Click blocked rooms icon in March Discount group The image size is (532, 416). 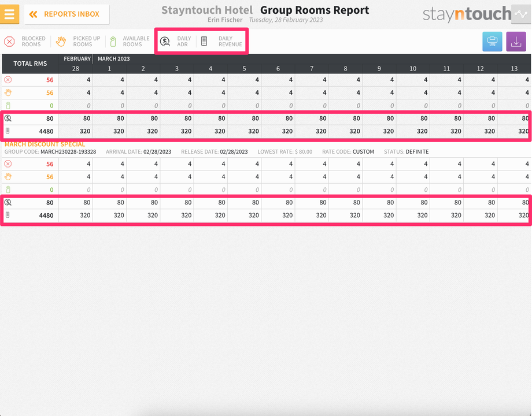[x=8, y=164]
